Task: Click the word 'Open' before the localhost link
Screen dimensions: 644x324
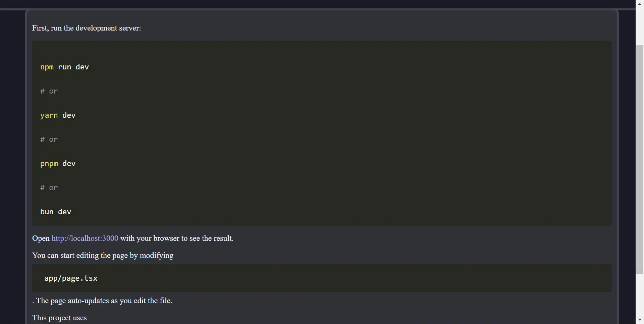Action: coord(41,238)
